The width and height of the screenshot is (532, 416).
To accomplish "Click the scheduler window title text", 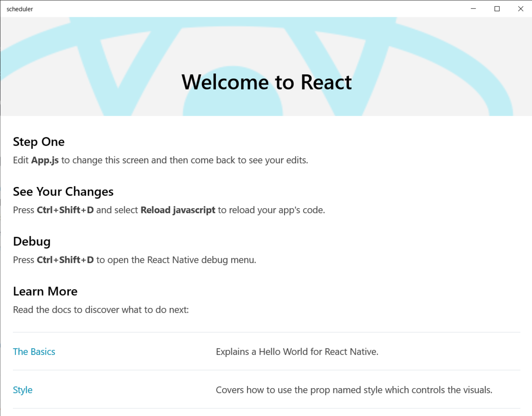I will [x=20, y=9].
